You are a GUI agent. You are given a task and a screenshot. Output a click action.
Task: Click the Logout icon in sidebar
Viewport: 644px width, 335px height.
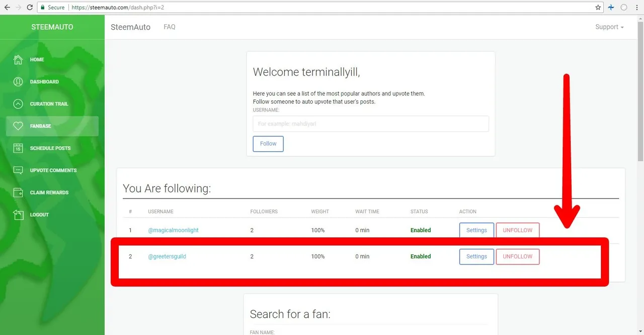tap(18, 215)
